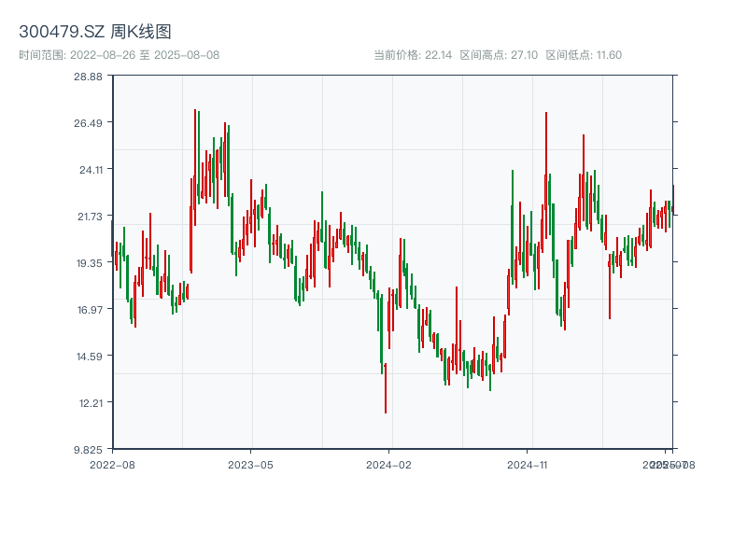Click the x-axis label 2024-11
Viewport: 747px width, 560px height.
click(527, 465)
